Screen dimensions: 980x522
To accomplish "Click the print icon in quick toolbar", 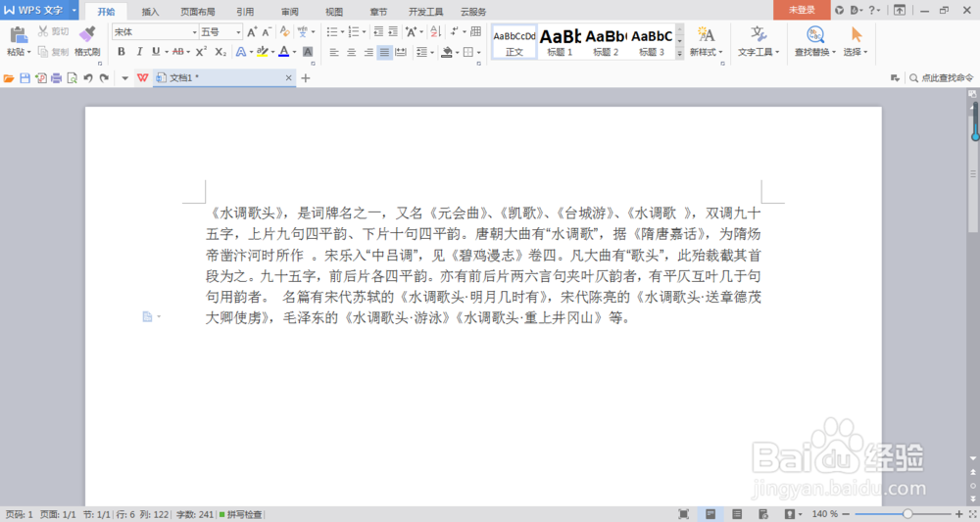I will 56,78.
